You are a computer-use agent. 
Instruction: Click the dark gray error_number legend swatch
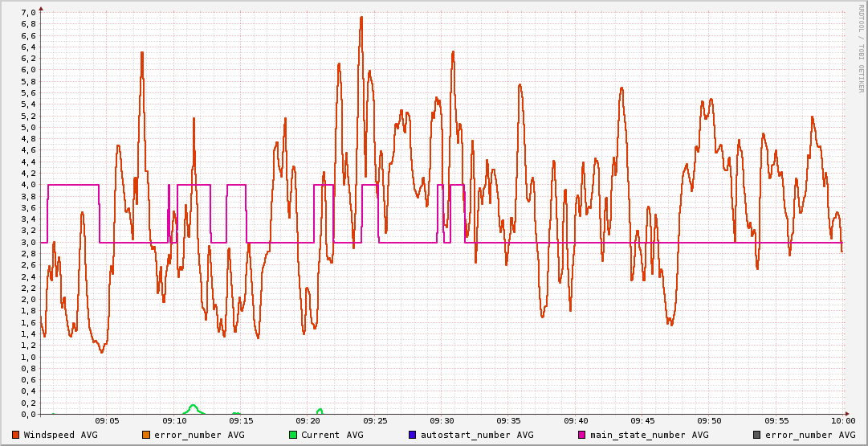coord(757,435)
